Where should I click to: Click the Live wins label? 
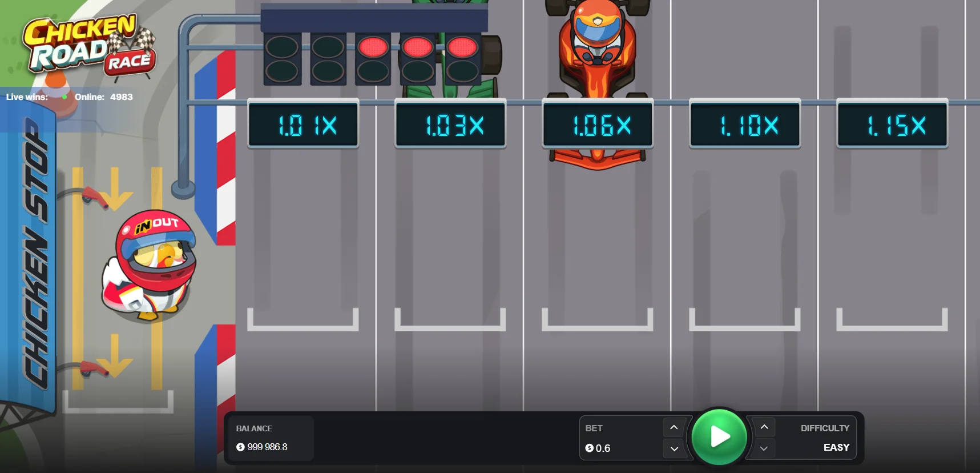point(27,97)
